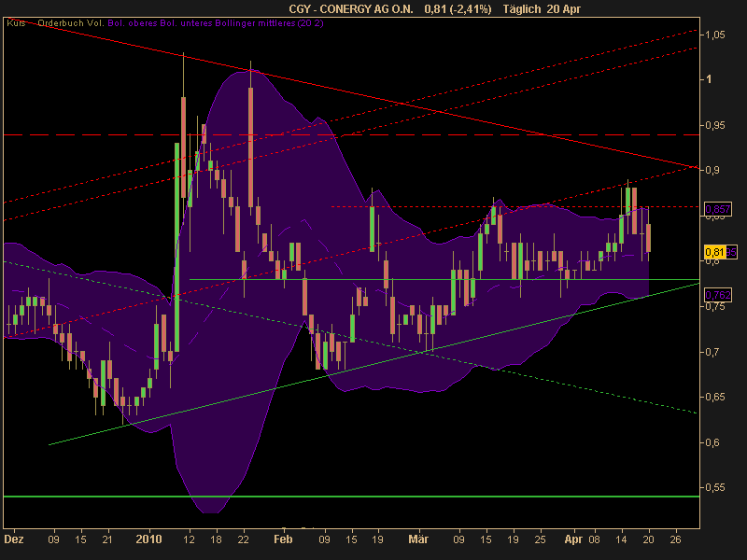Click the "22" date label on time axis
The width and height of the screenshot is (747, 560).
pos(244,539)
